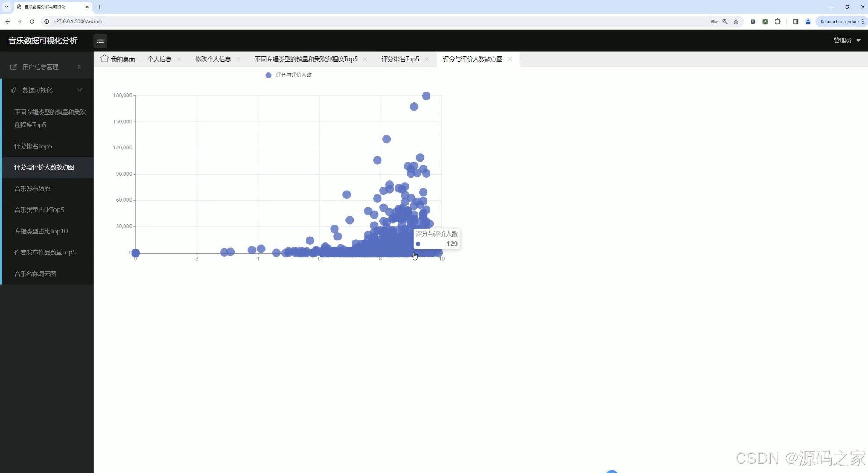Toggle the sidebar hamburger menu icon
The width and height of the screenshot is (868, 473).
click(100, 41)
